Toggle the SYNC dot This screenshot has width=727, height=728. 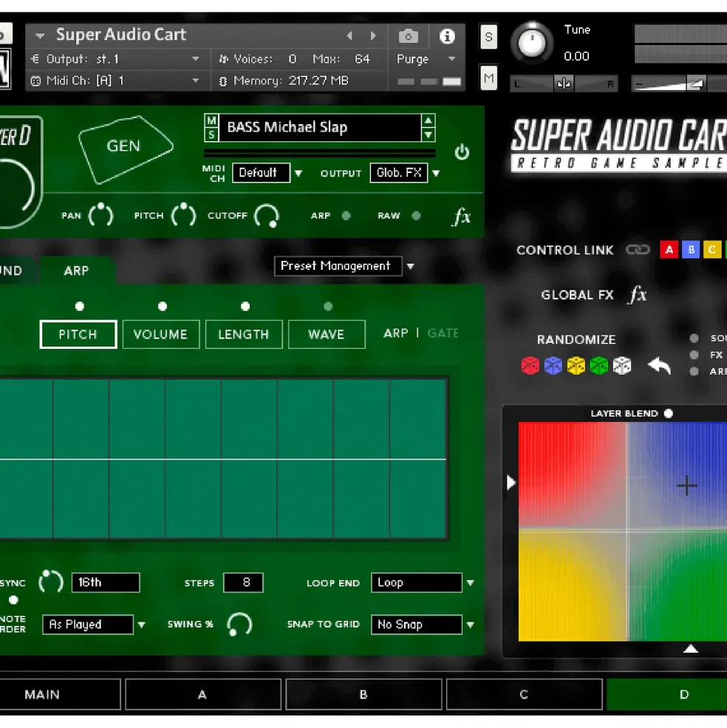point(13,600)
